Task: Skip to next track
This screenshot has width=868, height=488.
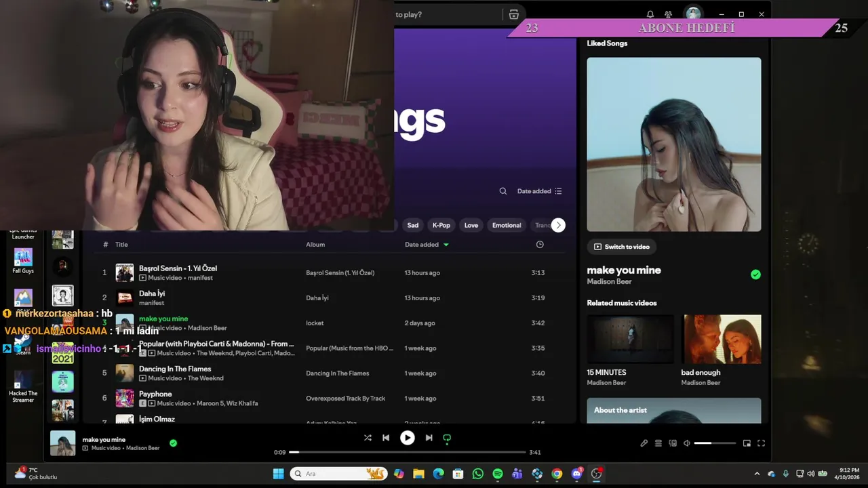Action: click(x=429, y=438)
